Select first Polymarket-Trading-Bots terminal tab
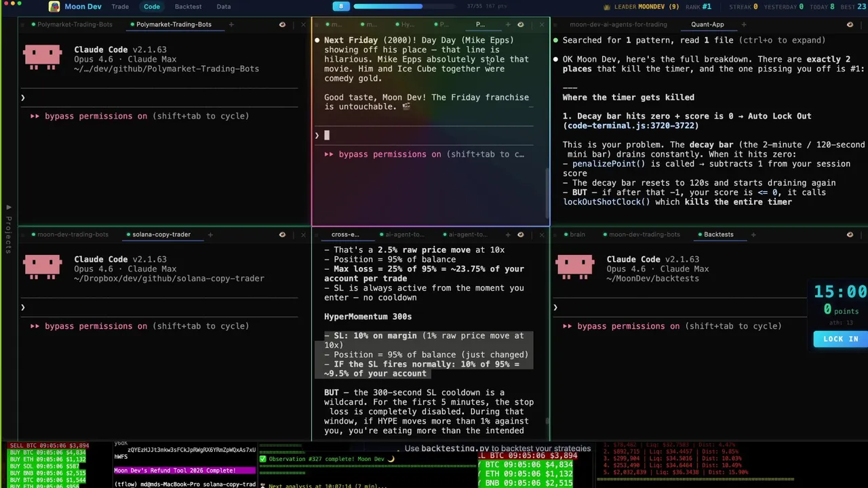Viewport: 868px width, 488px height. pos(71,24)
